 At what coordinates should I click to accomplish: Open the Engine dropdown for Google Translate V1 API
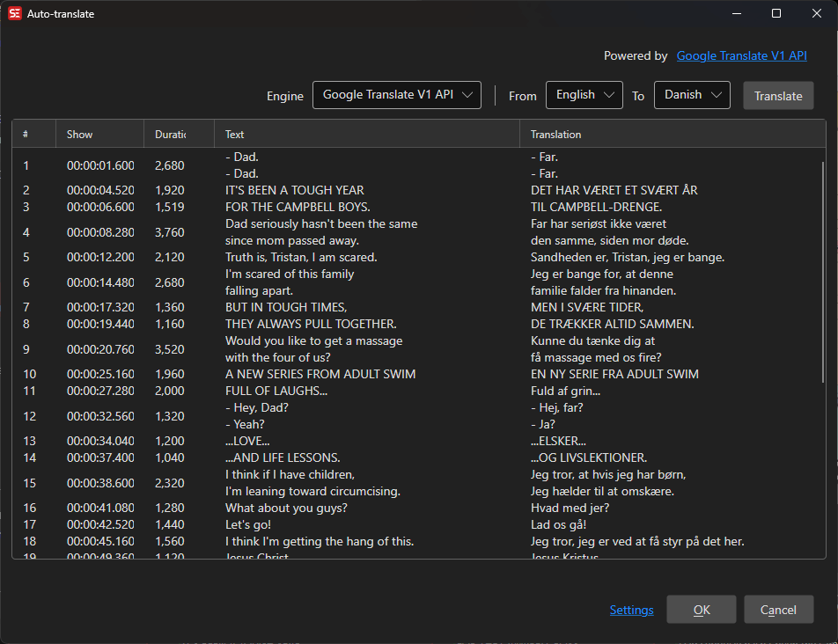(396, 95)
